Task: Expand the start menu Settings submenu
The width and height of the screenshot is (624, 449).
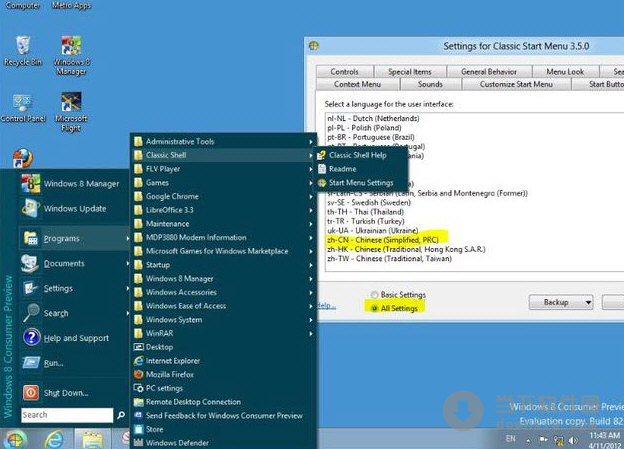Action: (75, 288)
